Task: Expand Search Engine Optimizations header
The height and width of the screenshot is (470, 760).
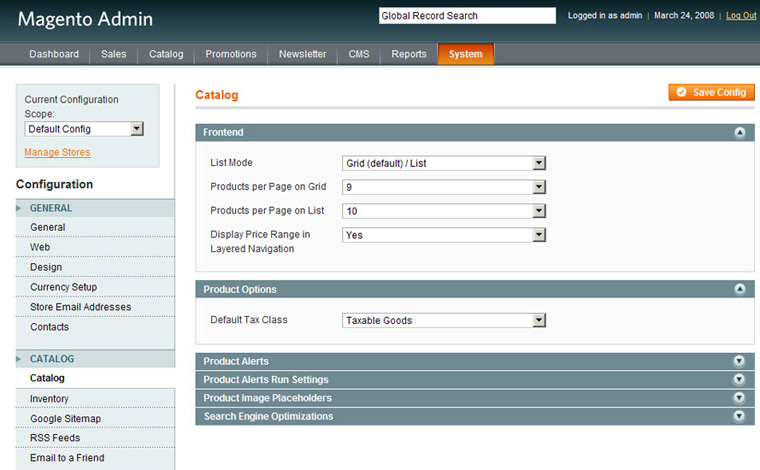Action: tap(475, 416)
